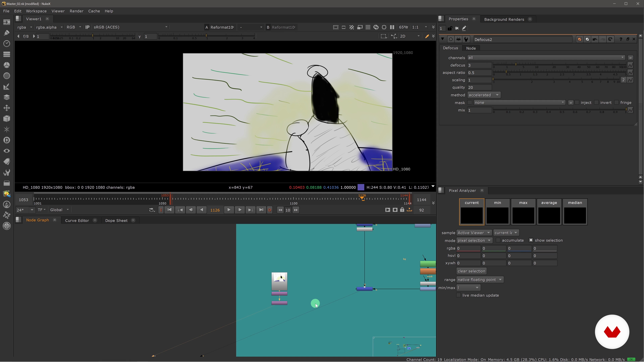644x362 pixels.
Task: Open the pixel selection mode dropdown
Action: (x=474, y=241)
